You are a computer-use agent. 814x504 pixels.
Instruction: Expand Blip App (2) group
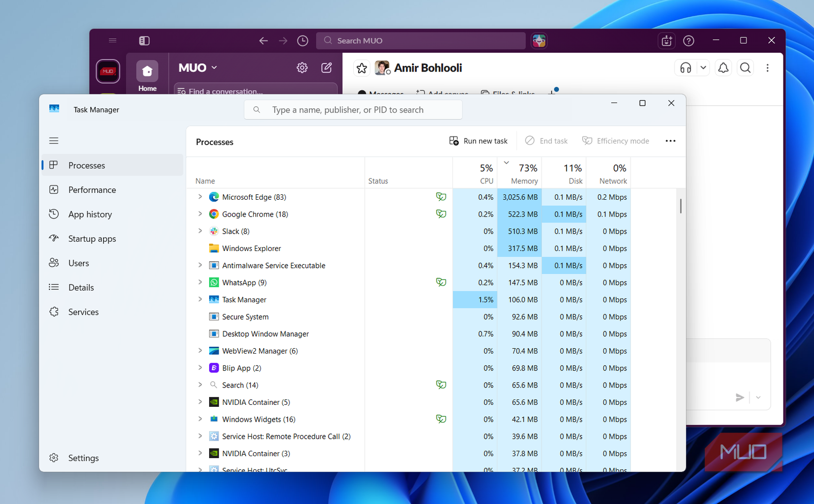point(200,368)
